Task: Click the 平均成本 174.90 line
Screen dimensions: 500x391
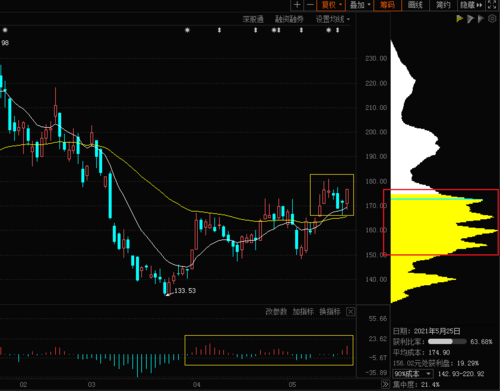Action: [x=422, y=352]
